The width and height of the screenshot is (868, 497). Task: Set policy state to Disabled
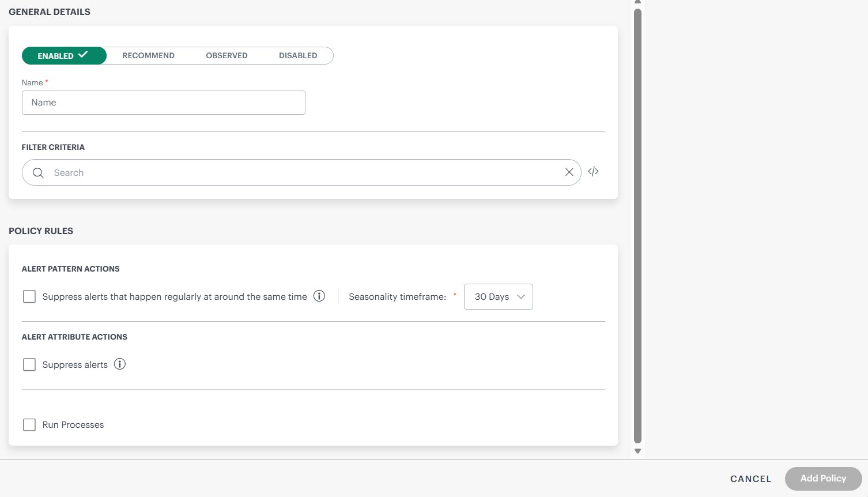tap(298, 56)
